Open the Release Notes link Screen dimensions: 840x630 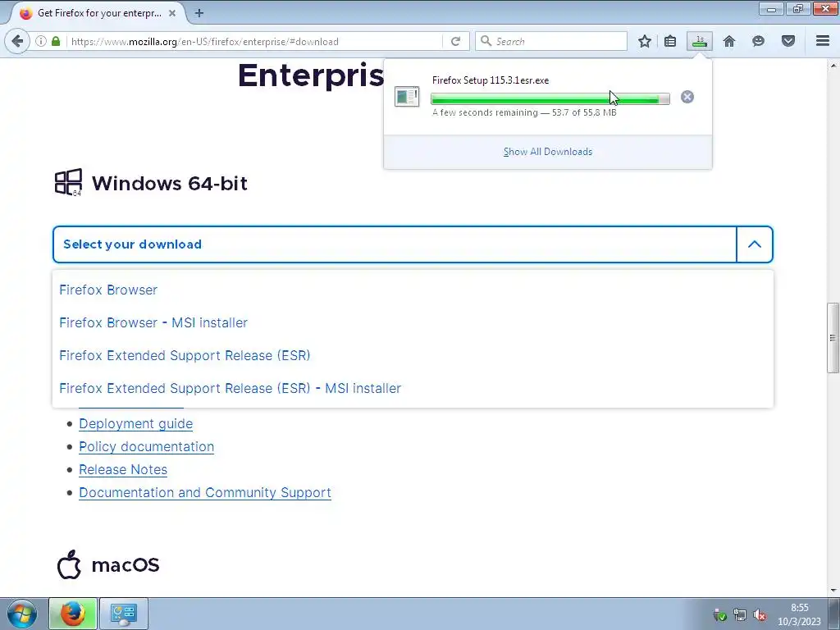pos(123,470)
